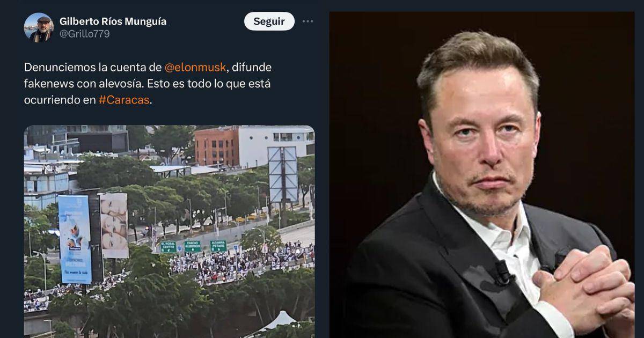The image size is (644, 338).
Task: Click the #Caracas hashtag
Action: [x=124, y=101]
